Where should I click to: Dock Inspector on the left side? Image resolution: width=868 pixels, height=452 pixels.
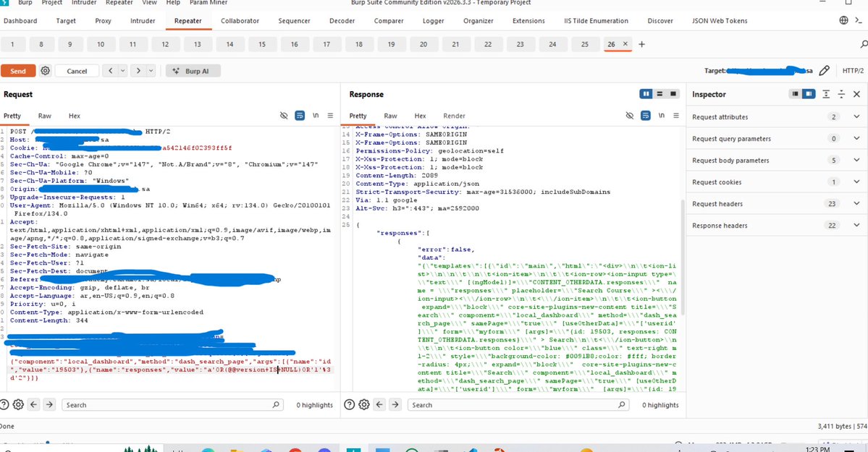pyautogui.click(x=796, y=94)
